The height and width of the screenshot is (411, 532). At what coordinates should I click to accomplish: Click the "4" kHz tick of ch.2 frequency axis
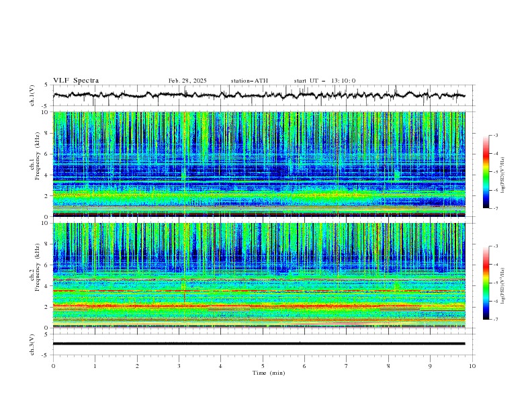47,286
